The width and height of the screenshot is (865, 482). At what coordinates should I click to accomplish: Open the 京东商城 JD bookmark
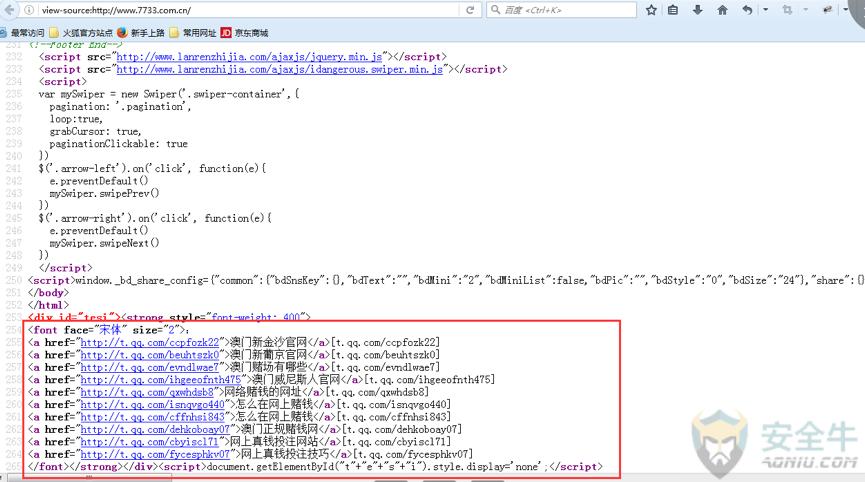244,33
